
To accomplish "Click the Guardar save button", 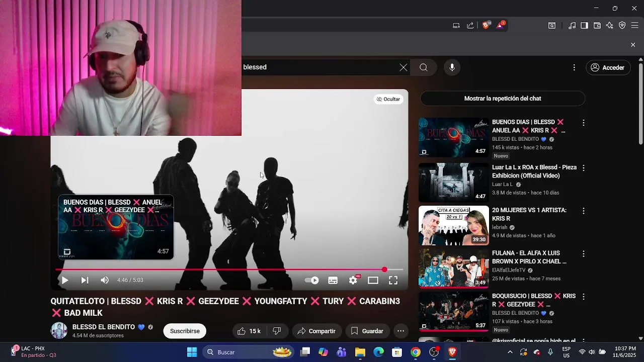I will point(367,331).
